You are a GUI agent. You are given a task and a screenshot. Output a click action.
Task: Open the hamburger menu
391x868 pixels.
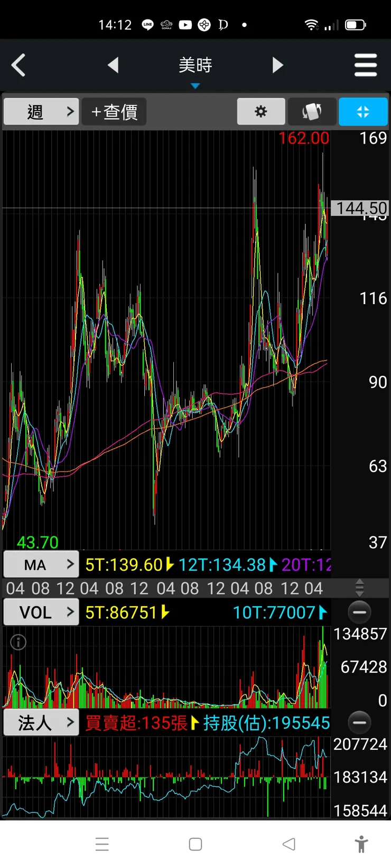coord(366,65)
